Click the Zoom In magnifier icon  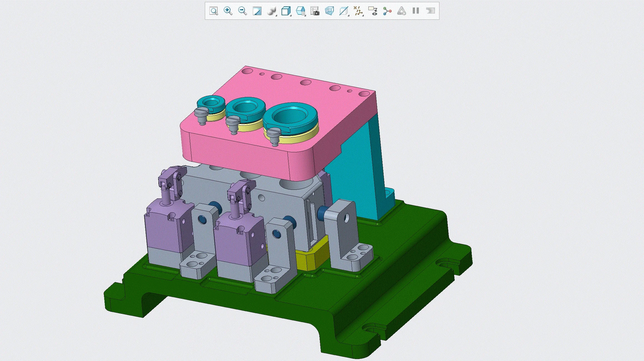pyautogui.click(x=228, y=11)
